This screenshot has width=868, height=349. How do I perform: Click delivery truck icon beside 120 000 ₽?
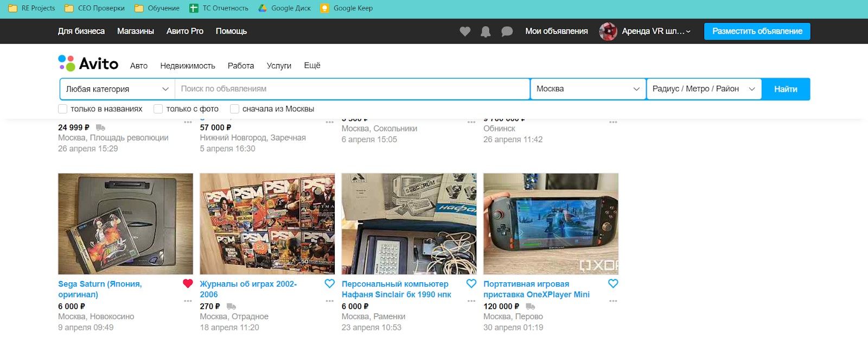pyautogui.click(x=531, y=307)
